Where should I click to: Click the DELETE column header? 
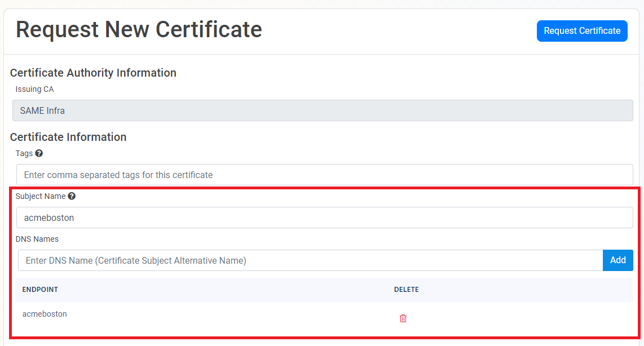407,289
